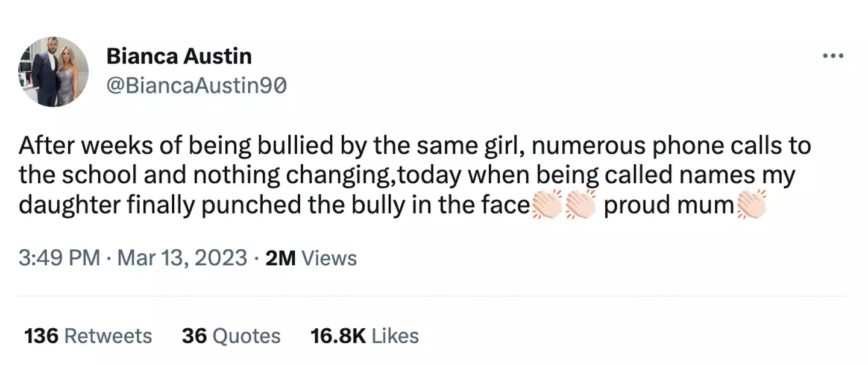This screenshot has height=365, width=868.
Task: Click the first clapping emoji after "face"
Action: (547, 205)
